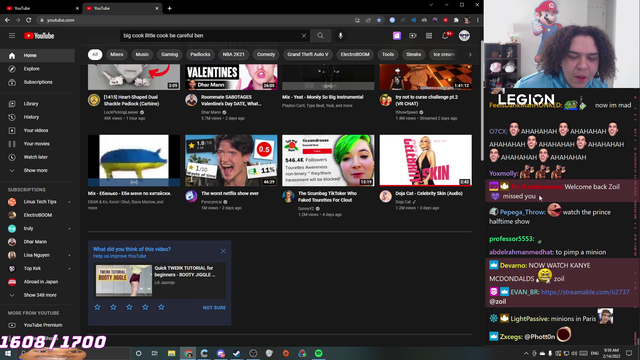Expand Show 348 more subscriptions

pos(37,295)
